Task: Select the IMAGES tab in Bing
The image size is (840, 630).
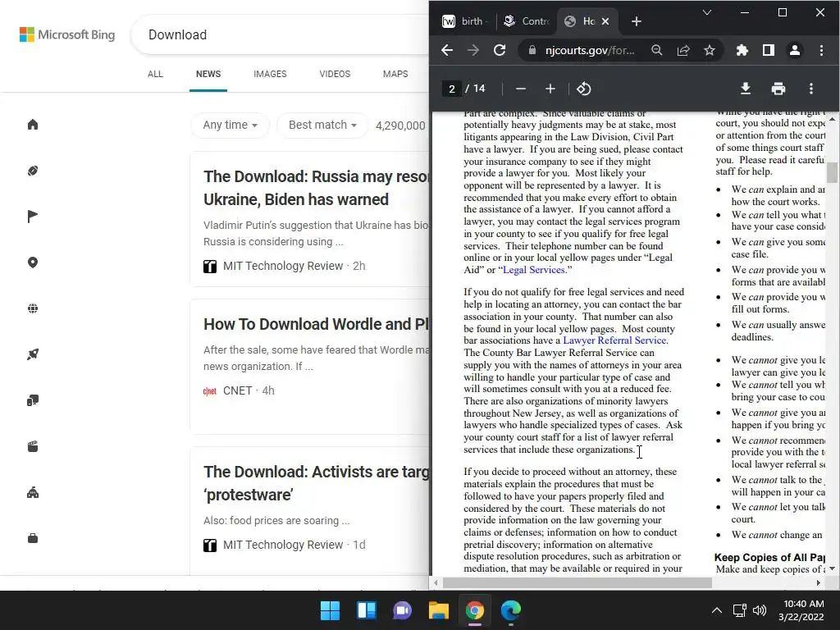Action: click(270, 74)
